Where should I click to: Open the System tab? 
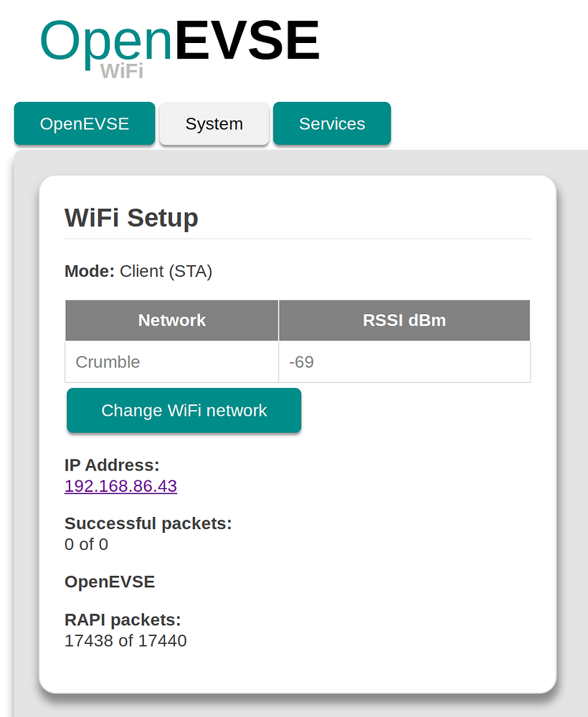(x=214, y=123)
